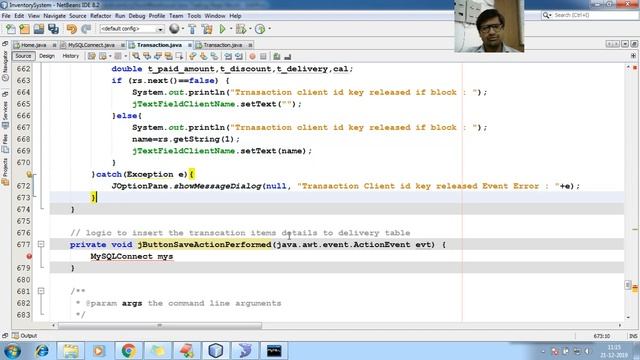Open the Refactor menu
Screen dimensions: 640x360
click(100, 16)
